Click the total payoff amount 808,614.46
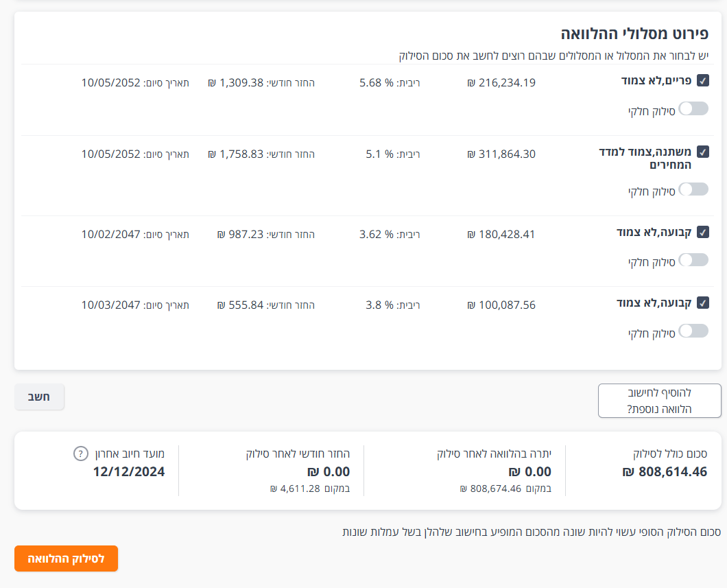The image size is (727, 588). click(x=665, y=472)
